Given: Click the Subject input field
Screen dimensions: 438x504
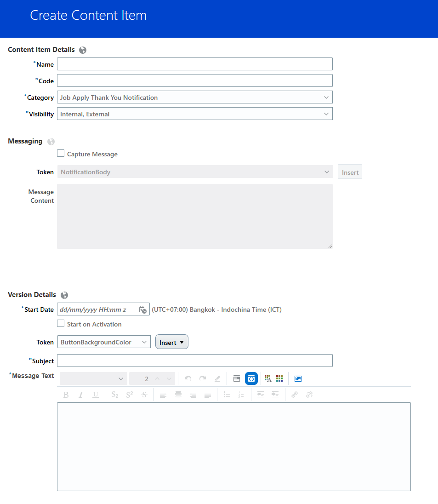Looking at the screenshot, I should coord(195,361).
